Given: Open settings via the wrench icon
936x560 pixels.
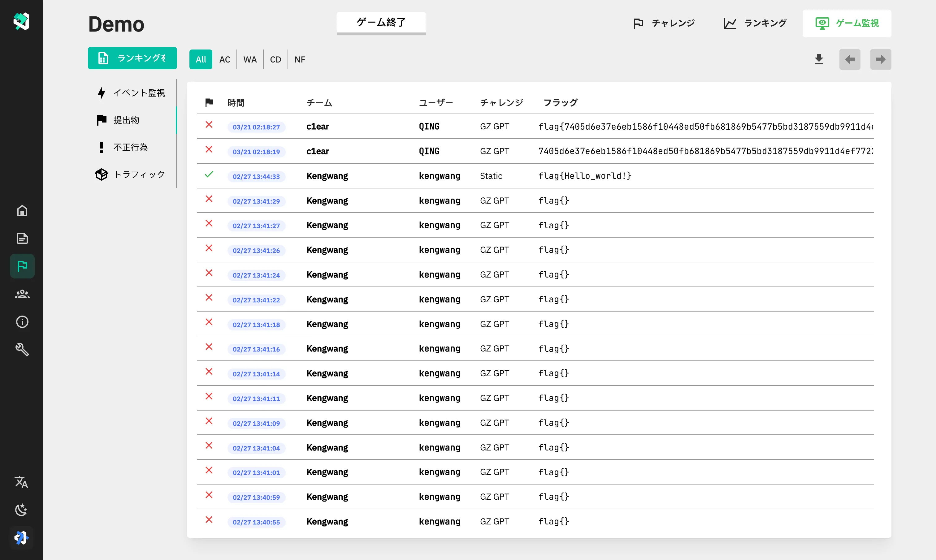Looking at the screenshot, I should 22,349.
